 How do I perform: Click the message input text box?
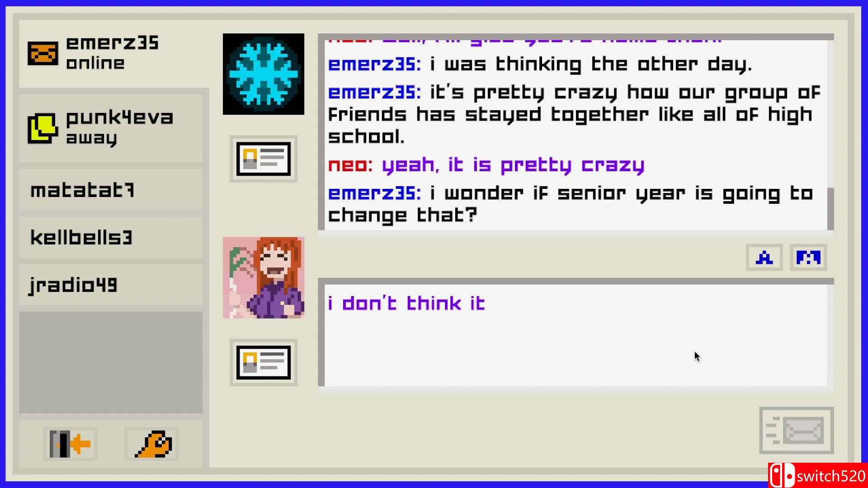pos(576,335)
